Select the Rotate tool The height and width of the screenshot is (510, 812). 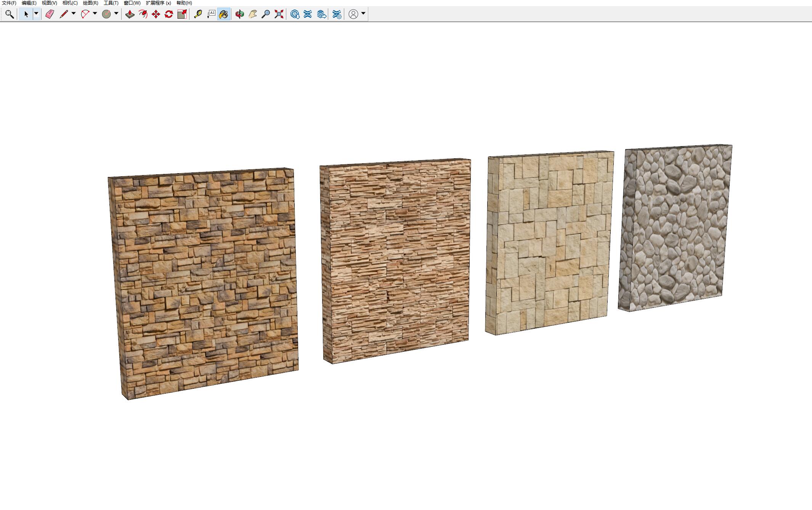click(x=169, y=14)
